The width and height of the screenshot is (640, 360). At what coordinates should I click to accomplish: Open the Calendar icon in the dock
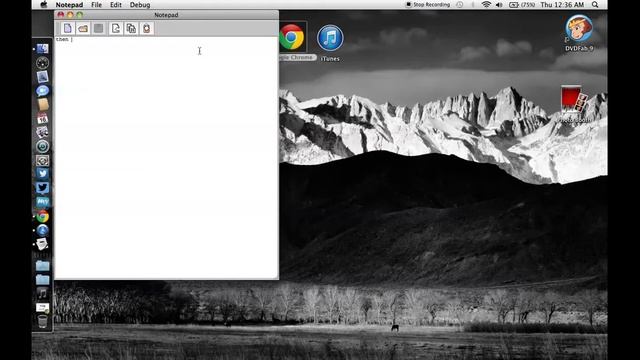(x=42, y=118)
